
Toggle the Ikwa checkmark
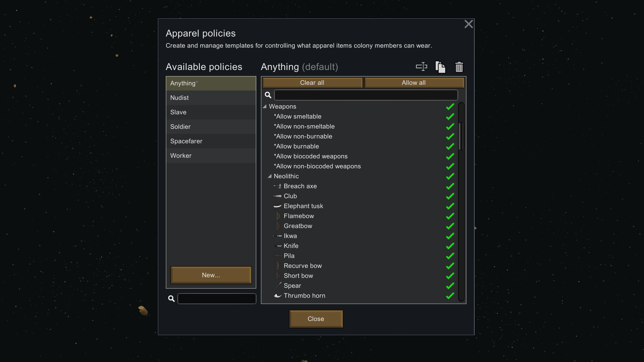(450, 236)
